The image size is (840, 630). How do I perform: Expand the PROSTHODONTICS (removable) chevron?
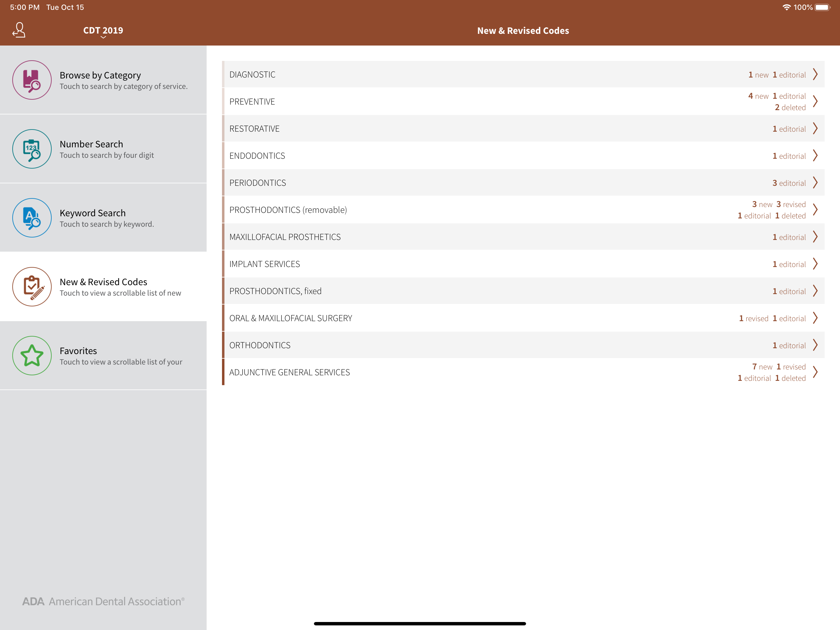click(x=815, y=210)
